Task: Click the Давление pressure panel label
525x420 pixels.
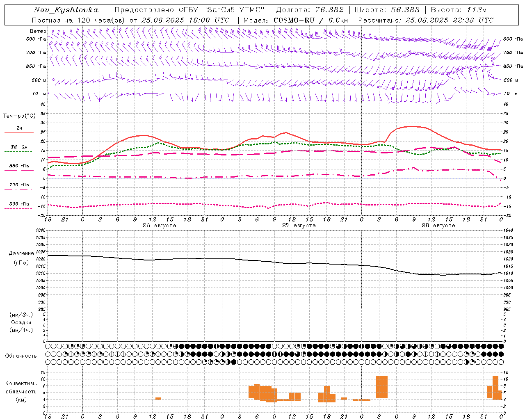Action: (21, 253)
